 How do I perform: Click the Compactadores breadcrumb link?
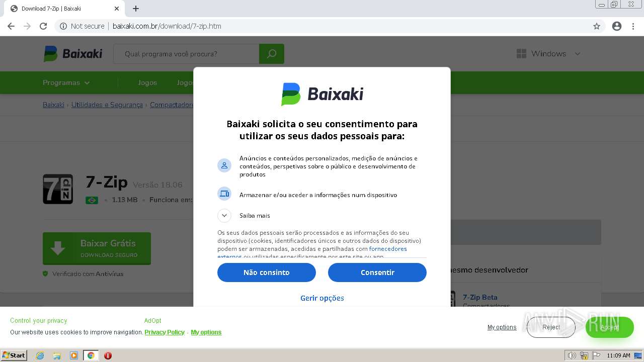(x=172, y=105)
